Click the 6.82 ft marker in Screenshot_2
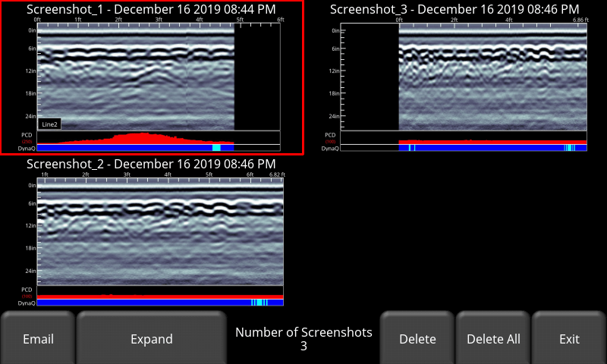607x364 pixels. click(x=277, y=174)
